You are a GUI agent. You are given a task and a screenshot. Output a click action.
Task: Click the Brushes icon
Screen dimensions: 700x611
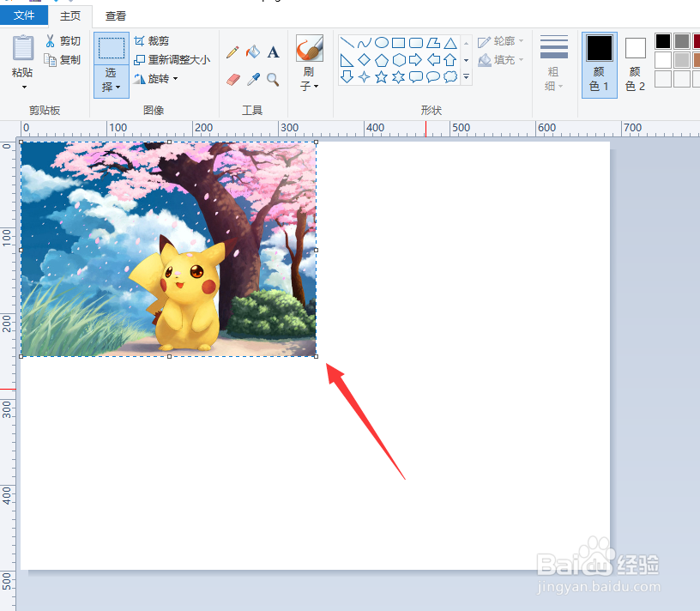pos(310,48)
